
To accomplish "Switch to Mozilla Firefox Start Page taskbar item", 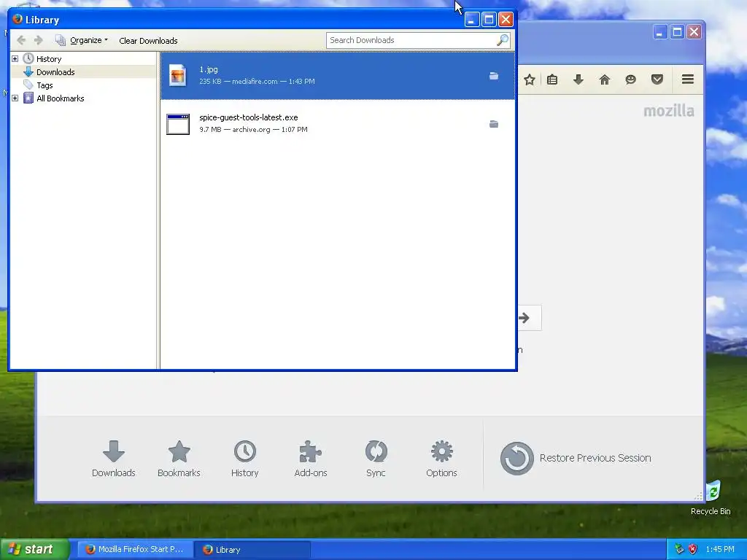I will 135,550.
